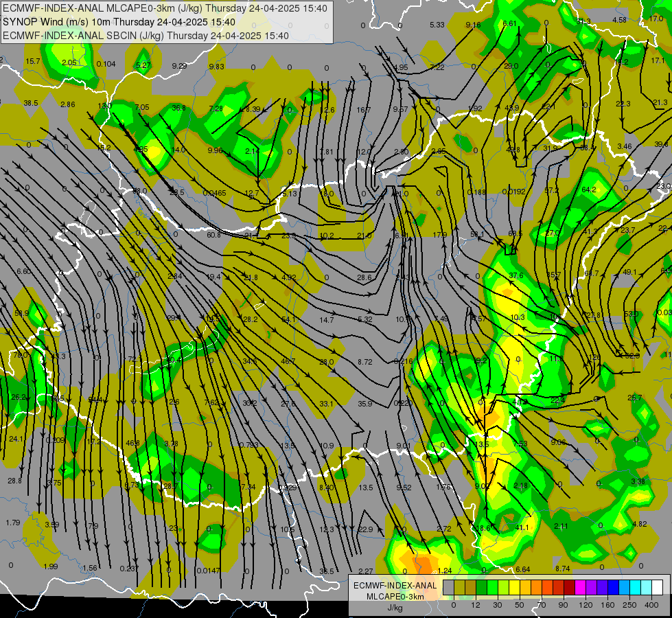
Task: Click the 0.793 value on the map
Action: (x=249, y=445)
